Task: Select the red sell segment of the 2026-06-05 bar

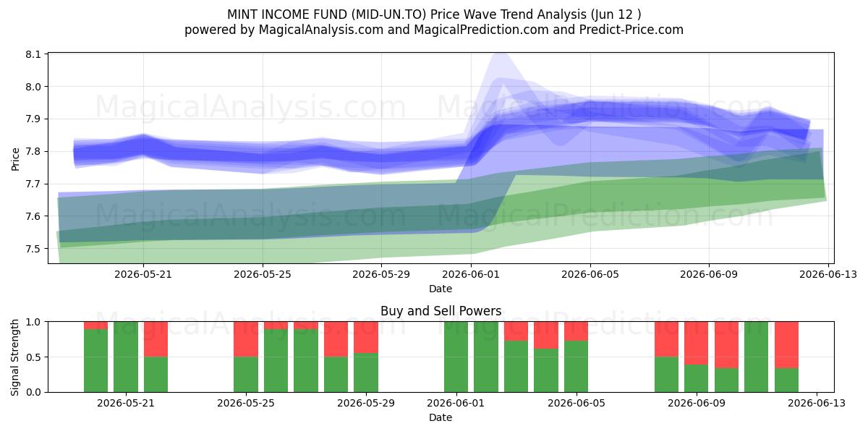Action: (576, 331)
